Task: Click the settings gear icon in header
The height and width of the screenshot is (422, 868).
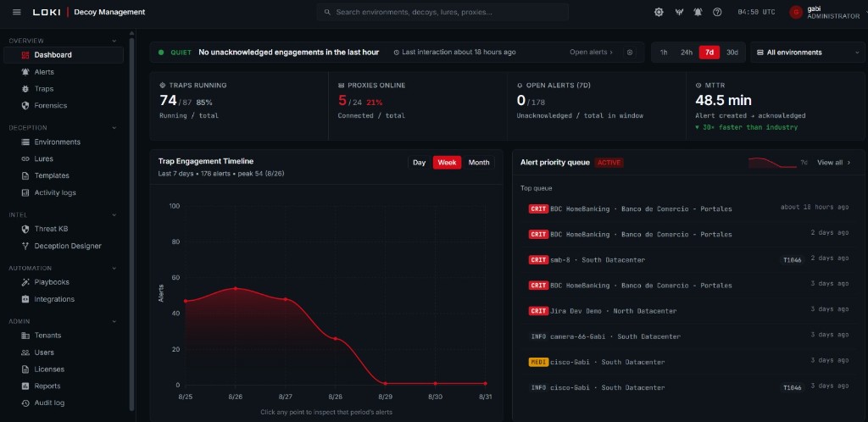Action: [659, 12]
